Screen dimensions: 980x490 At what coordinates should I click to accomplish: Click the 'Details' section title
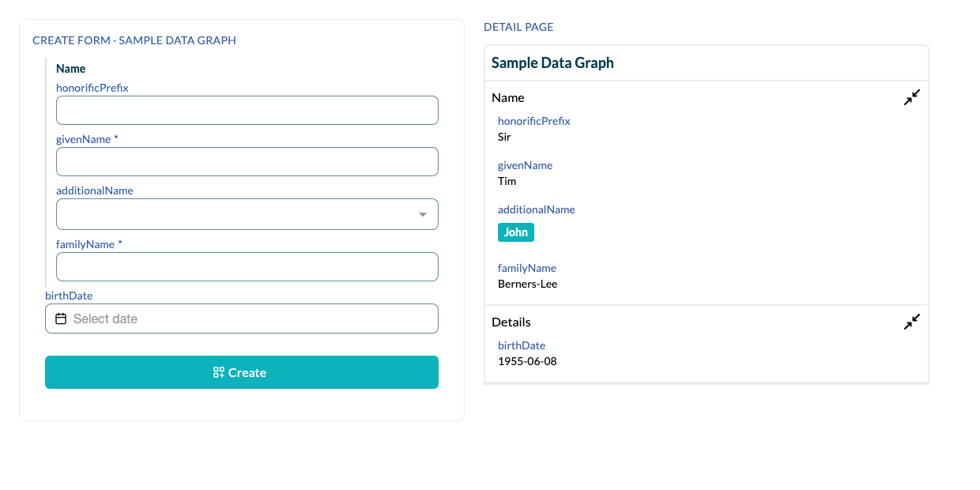pos(511,322)
